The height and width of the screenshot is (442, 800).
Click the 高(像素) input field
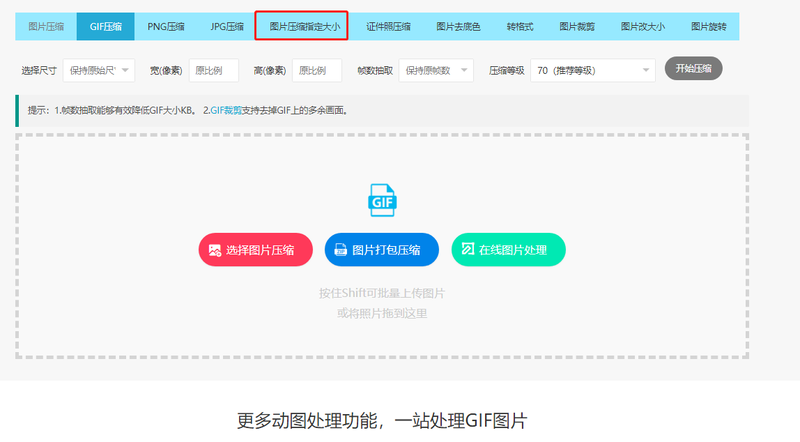317,70
